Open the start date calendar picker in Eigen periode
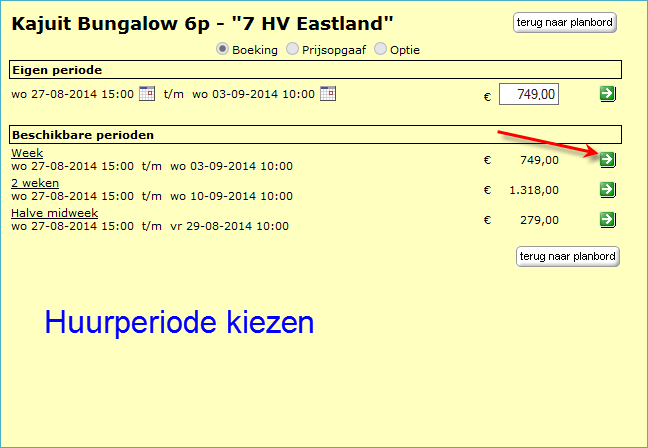The image size is (648, 448). point(147,94)
